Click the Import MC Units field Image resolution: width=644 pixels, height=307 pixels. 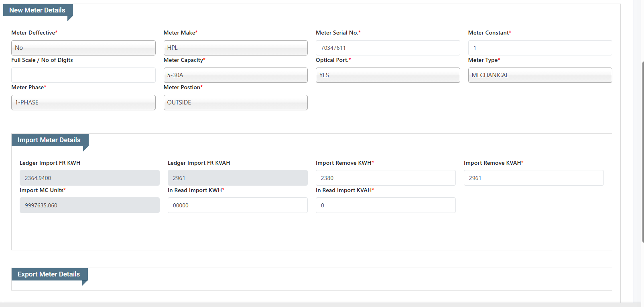tap(89, 205)
